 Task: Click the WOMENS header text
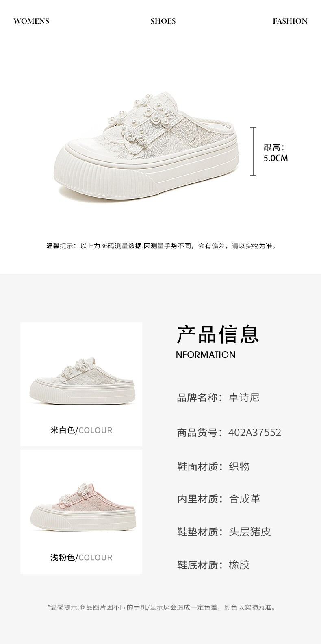[31, 21]
